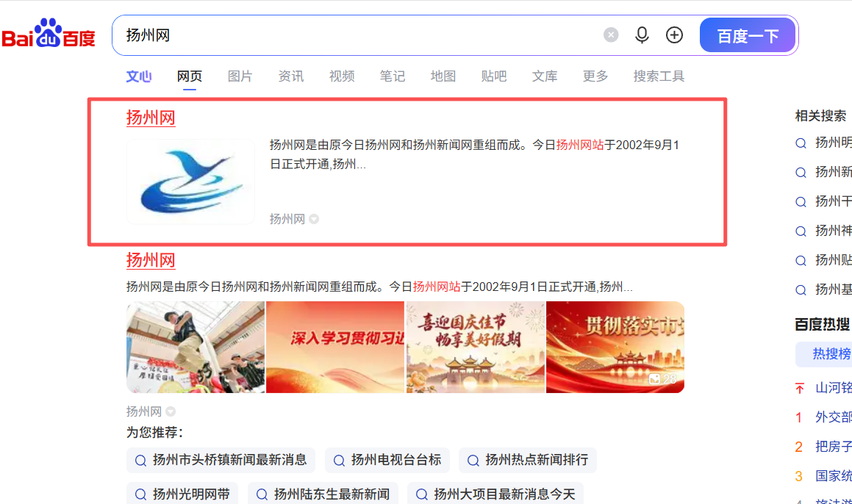Expand the 更多 menu
The height and width of the screenshot is (504, 852).
pos(595,76)
